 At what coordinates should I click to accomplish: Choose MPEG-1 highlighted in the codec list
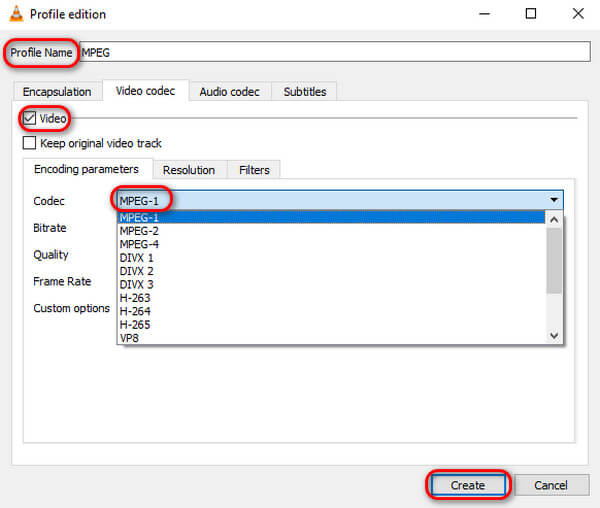tap(331, 217)
